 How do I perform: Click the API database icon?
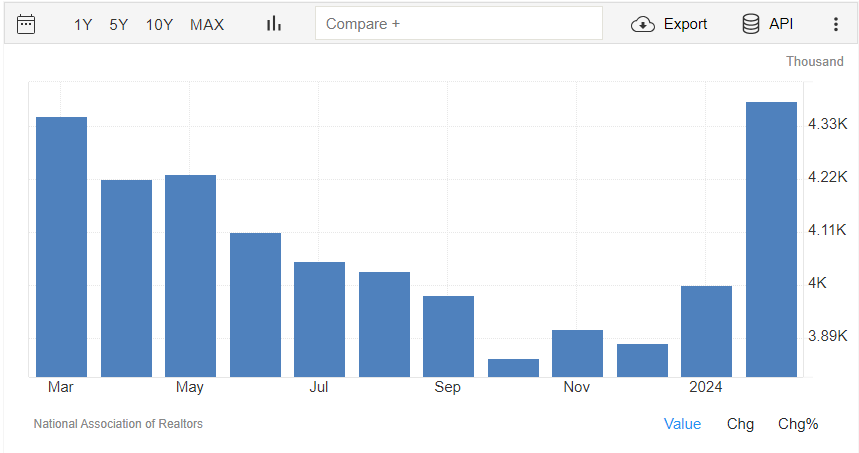pos(751,24)
